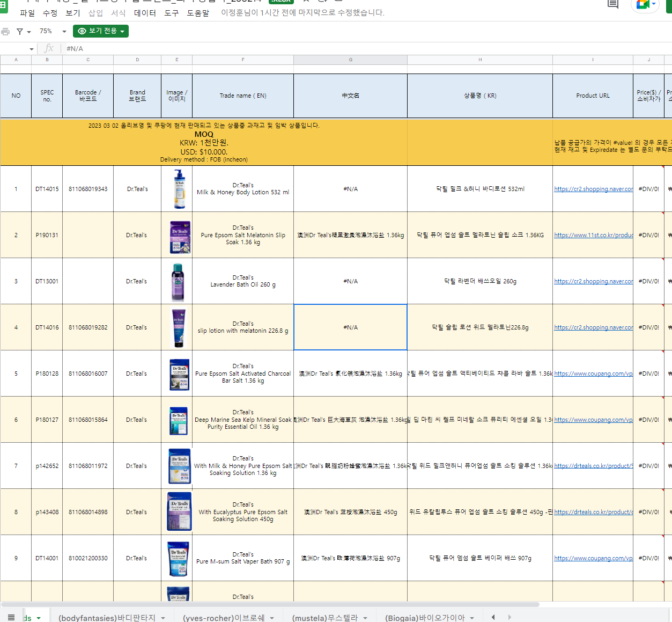Open the drteals.co.kr link in row 7
The height and width of the screenshot is (622, 672).
(593, 466)
